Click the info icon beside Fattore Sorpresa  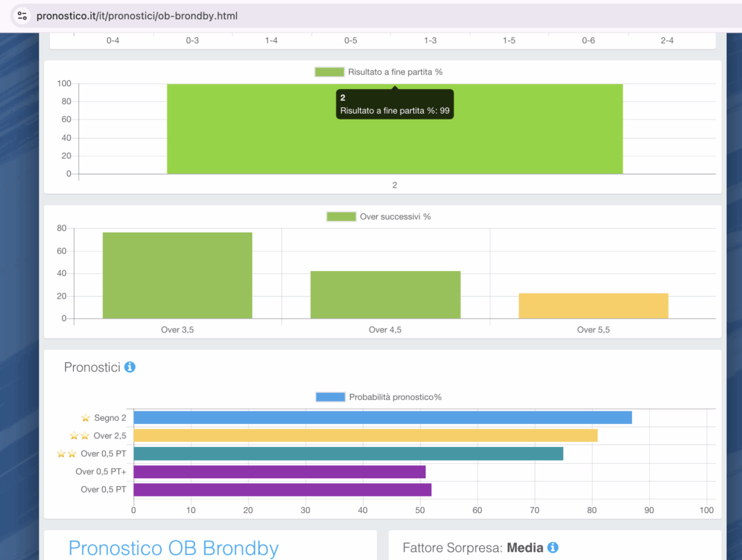tap(553, 548)
